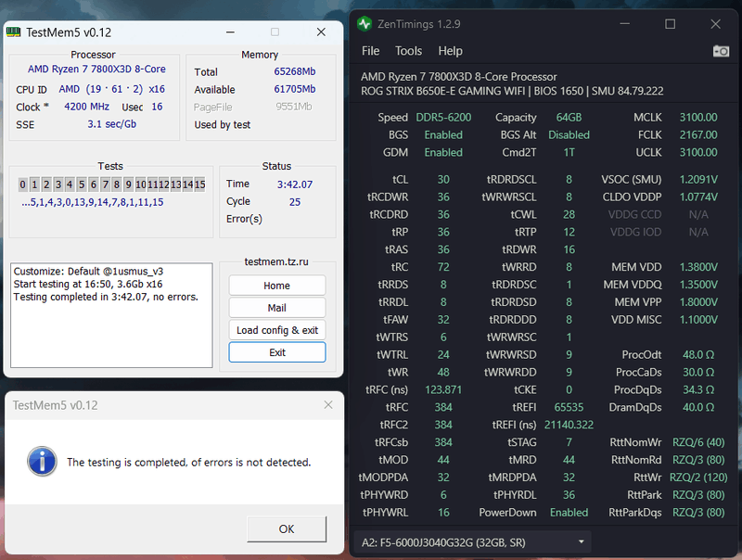Click the MEM VPP 1.8000V value
Viewport: 742px width, 560px height.
[698, 302]
